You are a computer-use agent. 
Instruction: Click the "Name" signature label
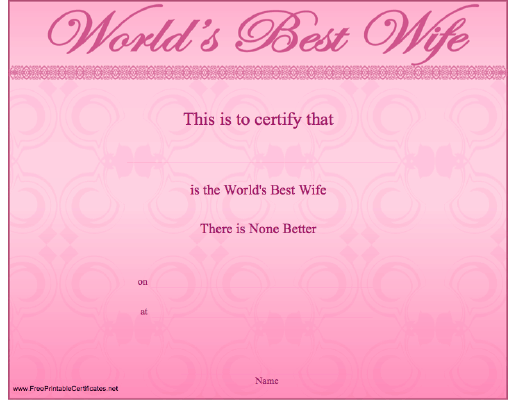click(267, 381)
